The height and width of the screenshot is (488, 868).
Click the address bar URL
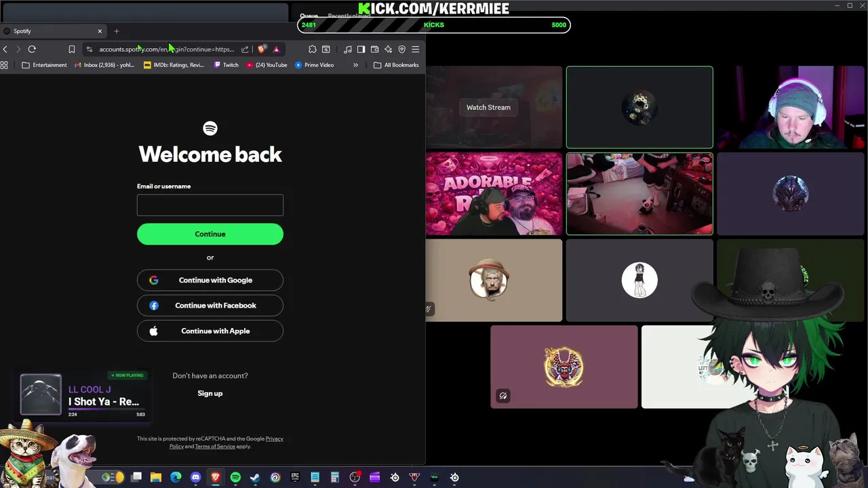[x=166, y=49]
